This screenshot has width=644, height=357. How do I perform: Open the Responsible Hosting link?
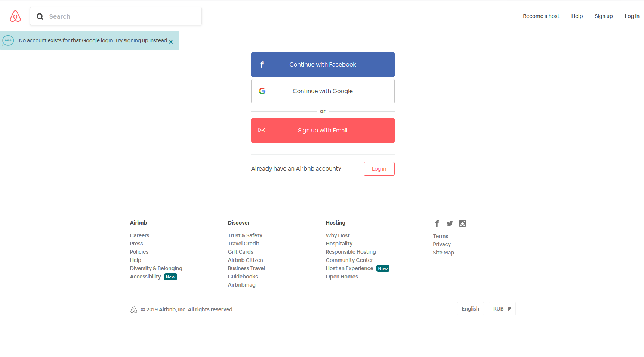point(351,252)
